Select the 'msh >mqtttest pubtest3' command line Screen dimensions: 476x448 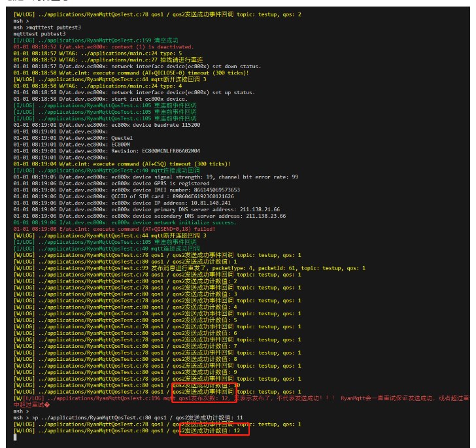coord(47,27)
